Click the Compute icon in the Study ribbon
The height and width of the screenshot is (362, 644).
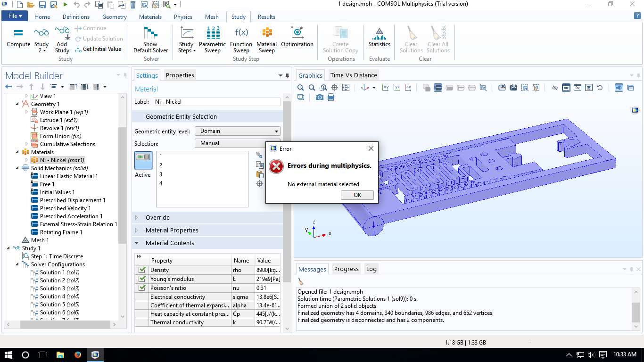click(x=18, y=38)
